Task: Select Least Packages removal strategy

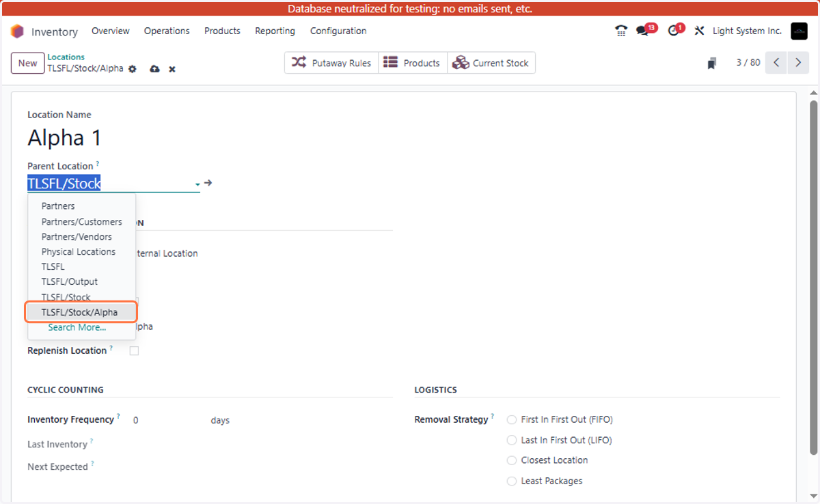Action: point(512,481)
